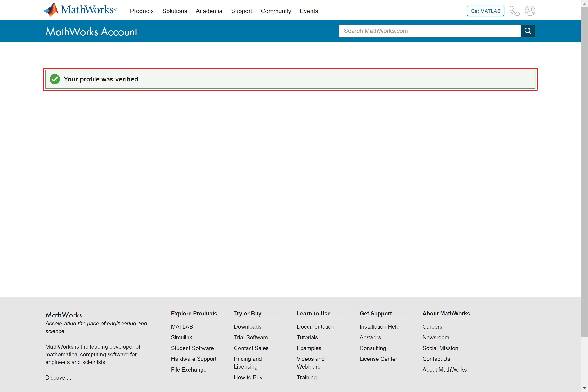The width and height of the screenshot is (588, 392).
Task: Open the Contact Us footer link
Action: point(436,359)
